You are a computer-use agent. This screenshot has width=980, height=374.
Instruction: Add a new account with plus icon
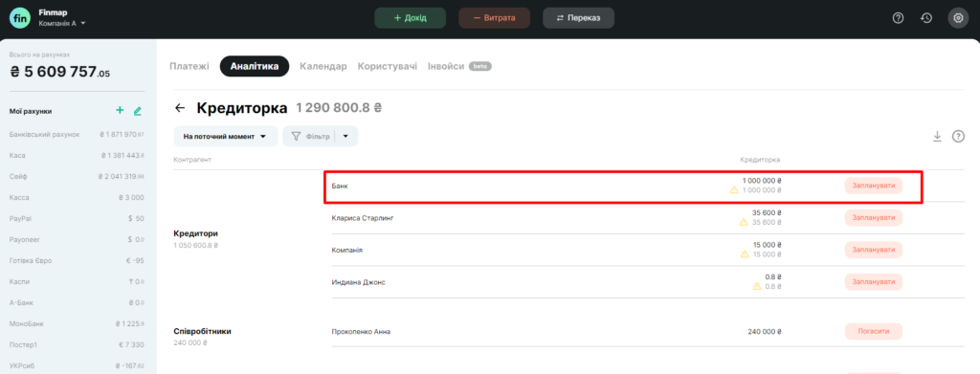click(120, 111)
